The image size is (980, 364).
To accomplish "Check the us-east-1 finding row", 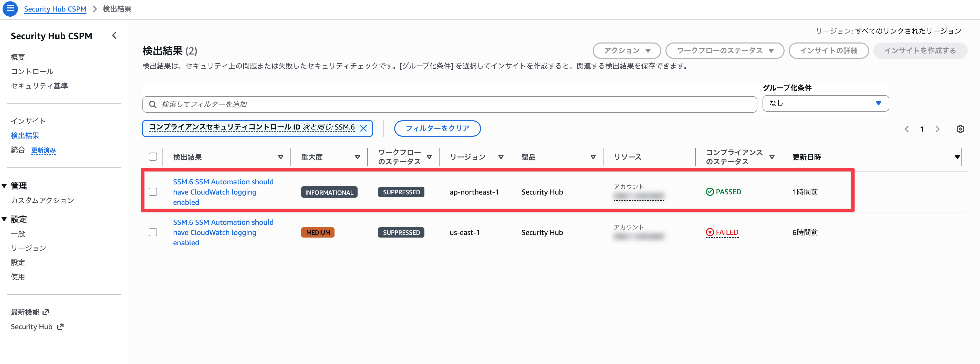I will coord(153,232).
